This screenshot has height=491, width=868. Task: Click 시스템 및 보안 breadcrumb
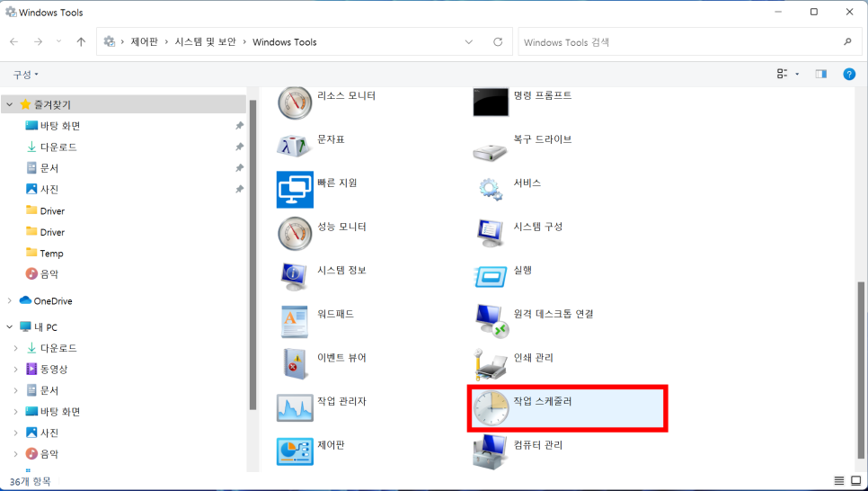coord(206,42)
